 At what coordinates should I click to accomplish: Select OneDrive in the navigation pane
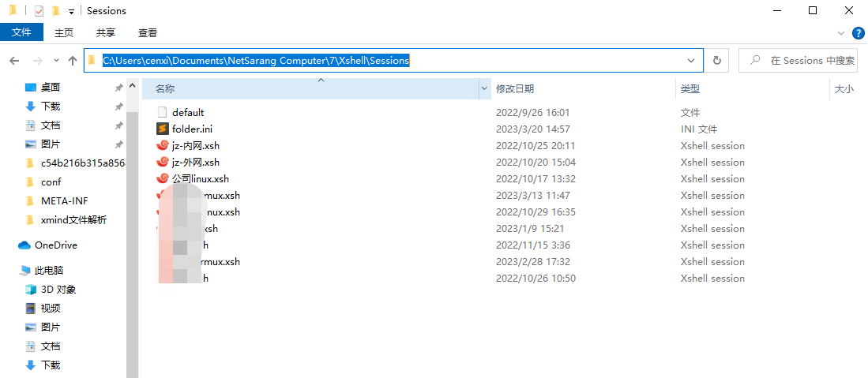coord(56,245)
